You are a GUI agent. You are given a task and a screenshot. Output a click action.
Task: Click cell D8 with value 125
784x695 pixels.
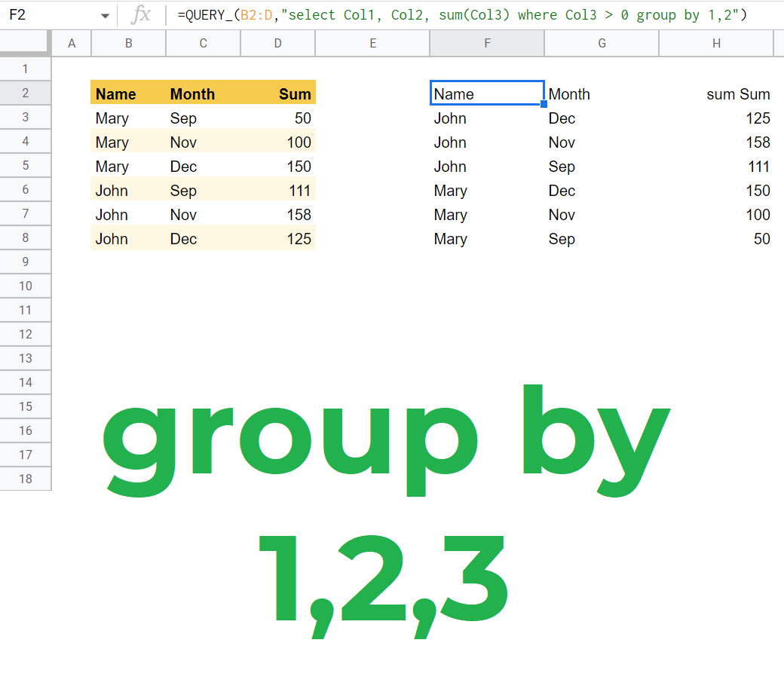[278, 238]
